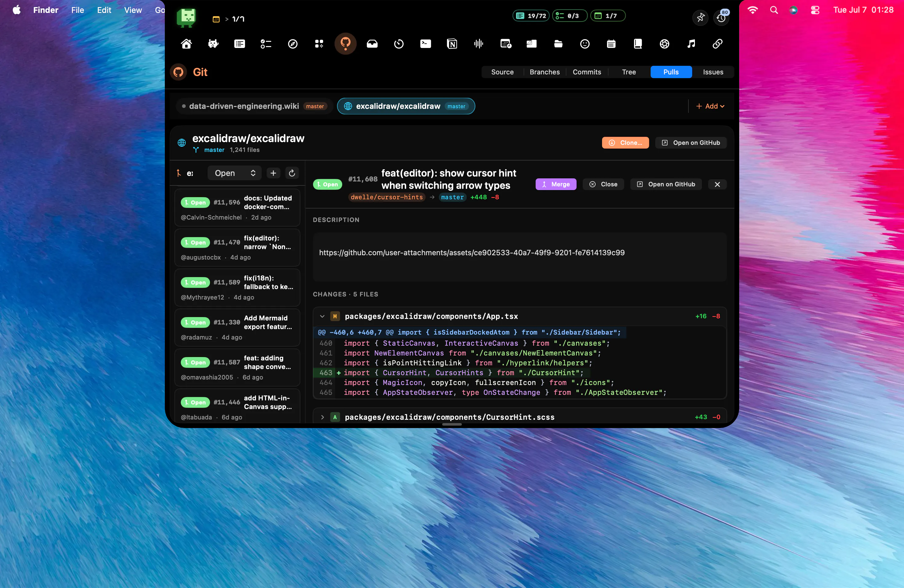Open the compass explore icon
Screen dimensions: 904x588
click(292, 44)
